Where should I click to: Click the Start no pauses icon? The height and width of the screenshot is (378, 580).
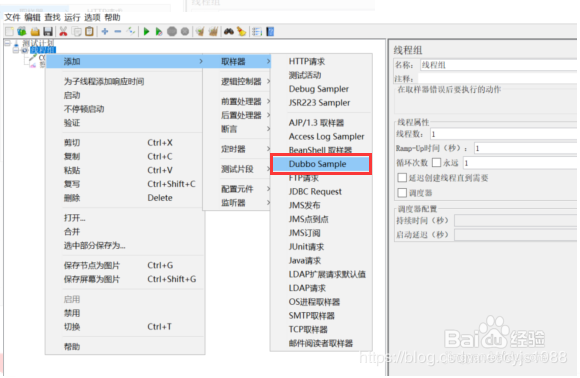click(x=159, y=32)
